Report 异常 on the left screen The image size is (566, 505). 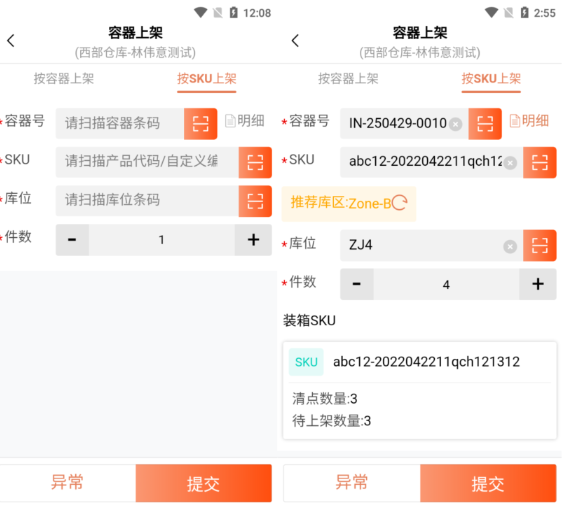[68, 483]
